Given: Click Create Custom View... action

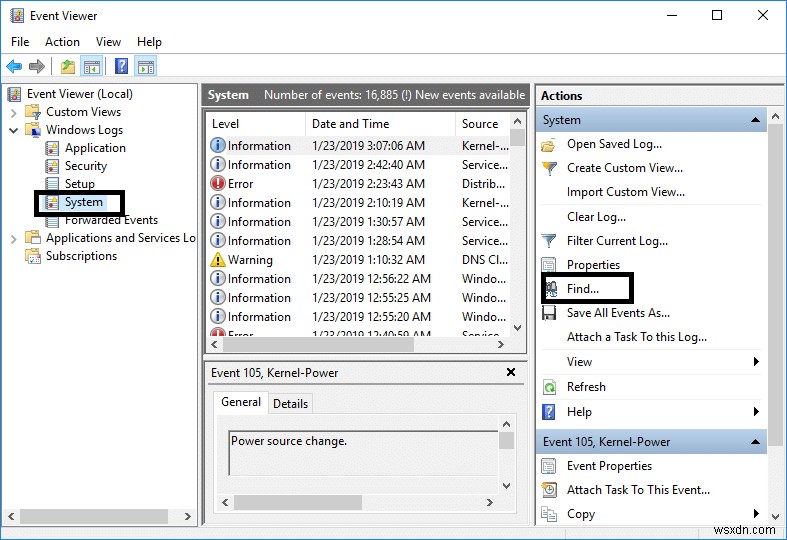Looking at the screenshot, I should (x=625, y=168).
